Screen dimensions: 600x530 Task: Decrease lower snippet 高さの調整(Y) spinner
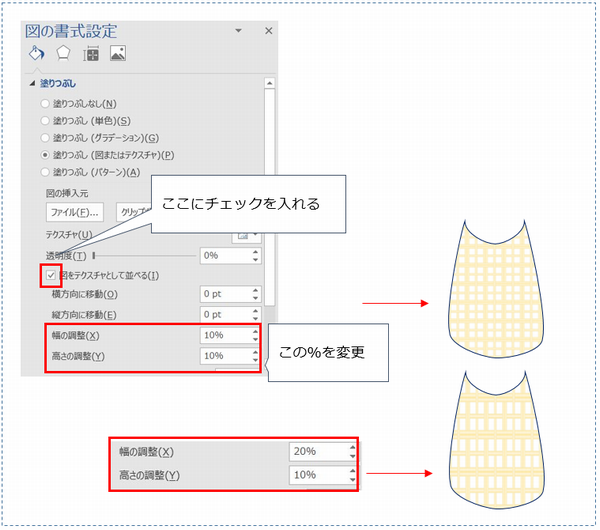[x=352, y=479]
